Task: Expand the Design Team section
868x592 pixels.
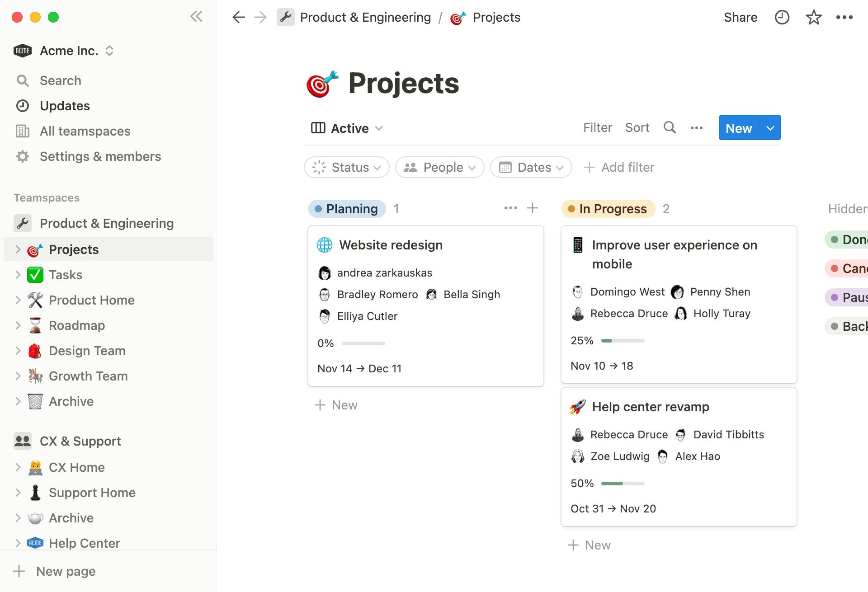Action: click(x=18, y=350)
